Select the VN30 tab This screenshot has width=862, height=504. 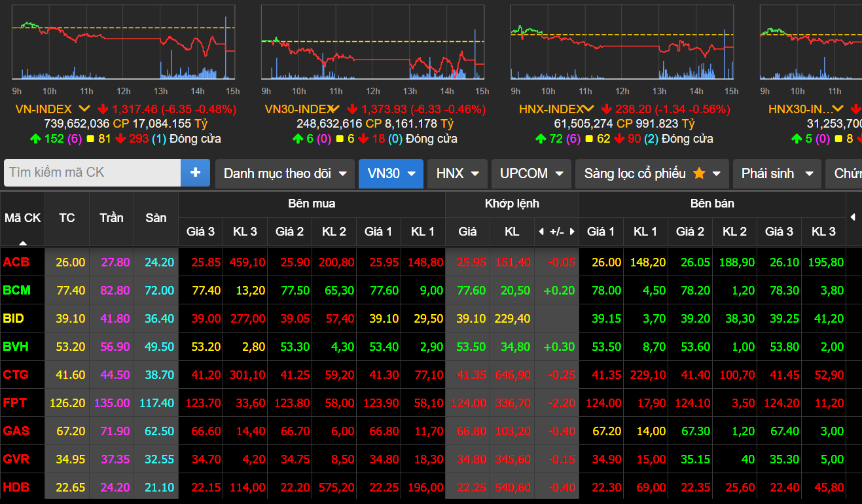pos(391,173)
